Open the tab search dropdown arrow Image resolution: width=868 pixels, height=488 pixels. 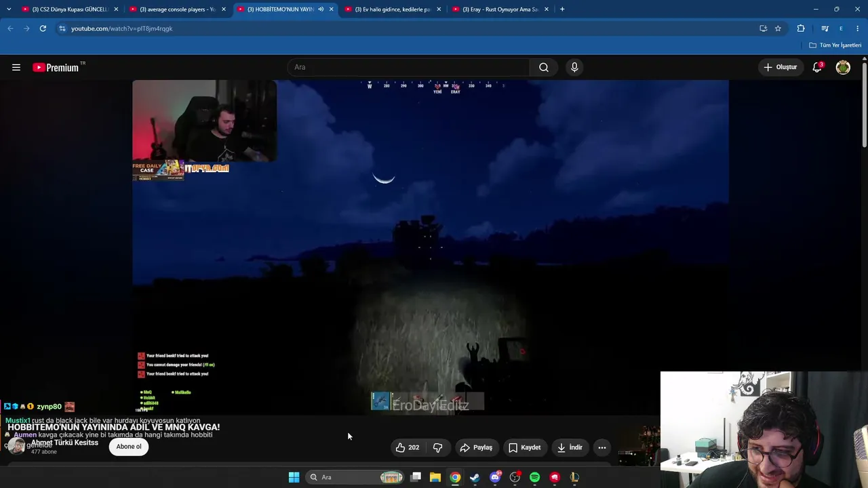[x=9, y=9]
